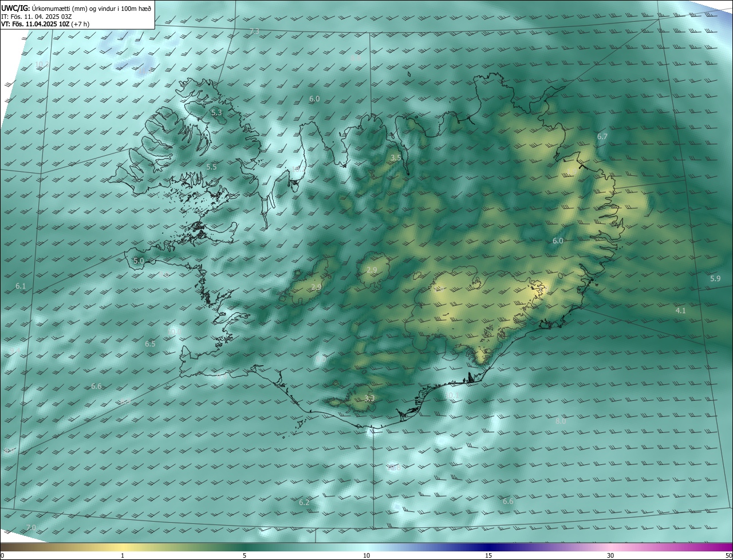Click the '50' tick on the color scale
The width and height of the screenshot is (733, 560).
728,555
